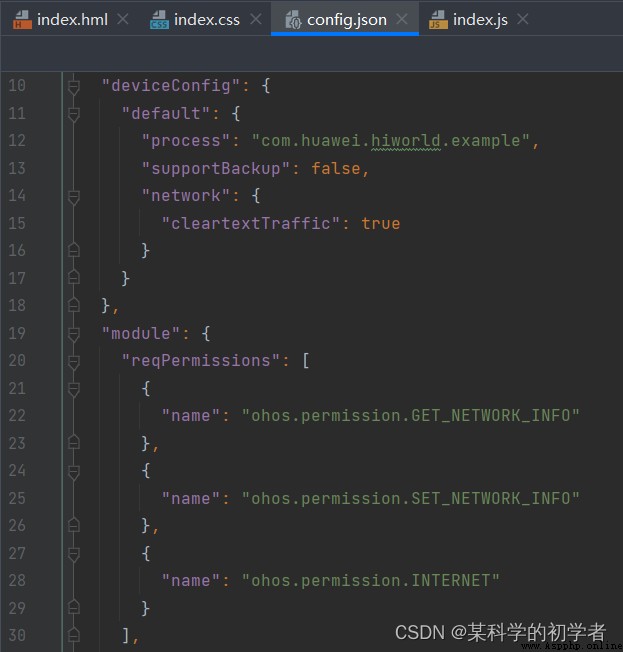
Task: Fold at the closing brace on line 16
Action: pos(74,250)
